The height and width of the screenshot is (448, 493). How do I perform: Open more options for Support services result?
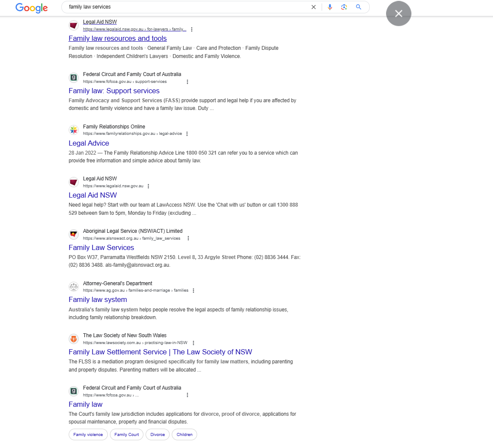(x=187, y=82)
